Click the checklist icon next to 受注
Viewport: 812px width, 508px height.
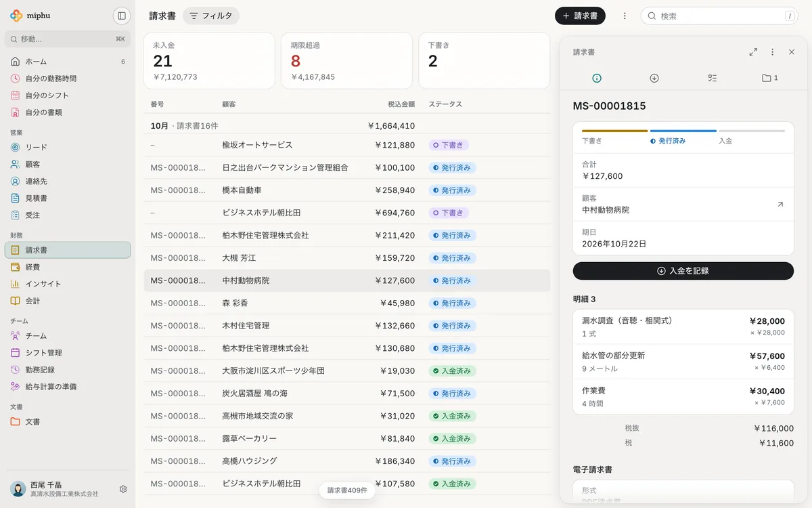(16, 215)
